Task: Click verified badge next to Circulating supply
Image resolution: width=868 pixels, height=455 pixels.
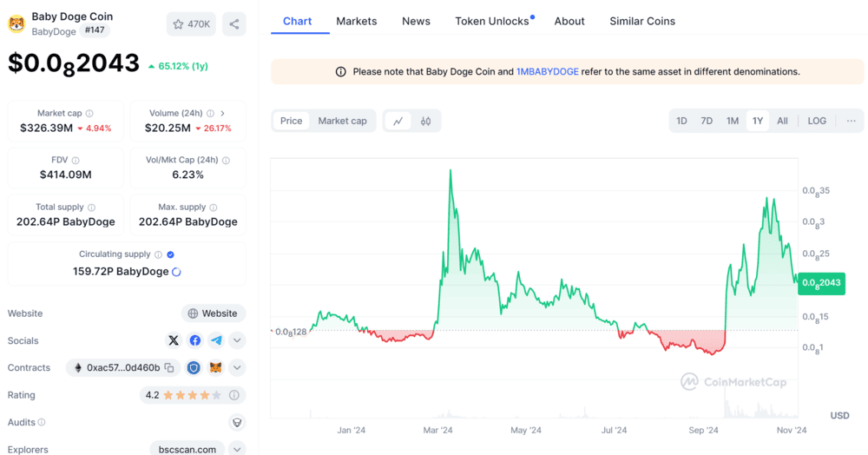Action: [170, 254]
